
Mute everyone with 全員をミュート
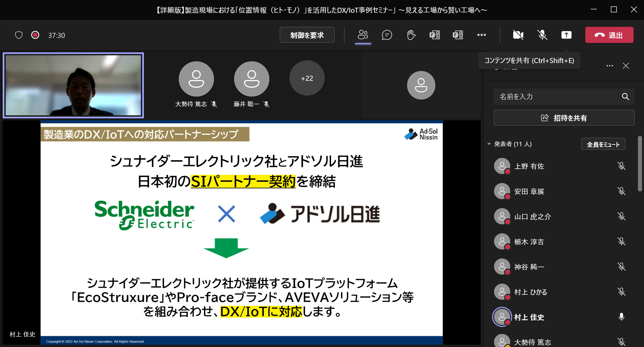[x=603, y=144]
